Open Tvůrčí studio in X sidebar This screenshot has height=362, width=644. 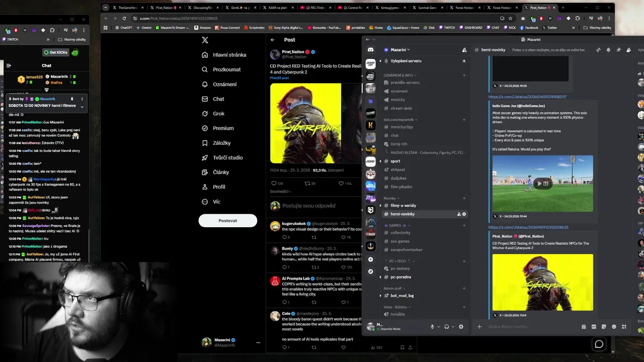coord(222,157)
